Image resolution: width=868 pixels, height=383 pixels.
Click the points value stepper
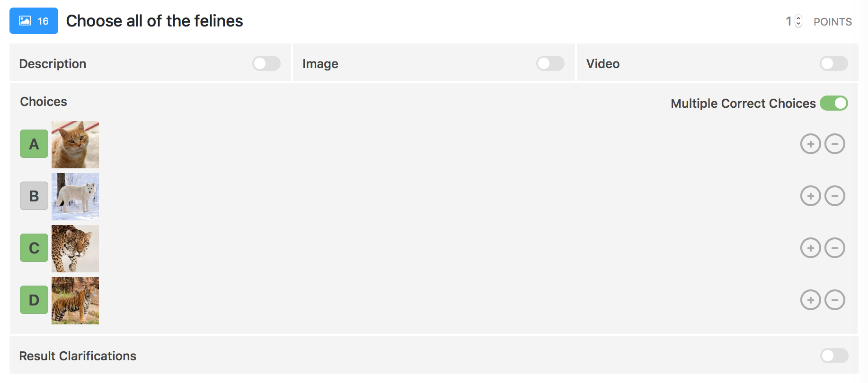[x=797, y=21]
